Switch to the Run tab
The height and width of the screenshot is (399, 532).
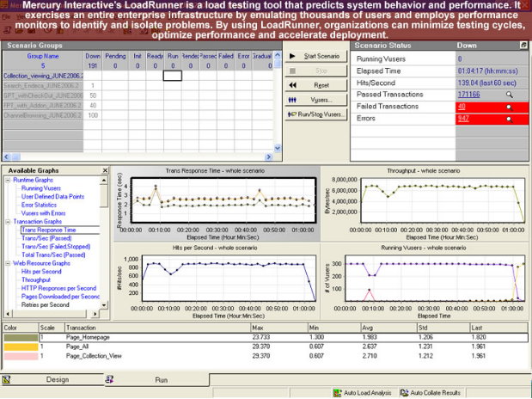pyautogui.click(x=156, y=380)
